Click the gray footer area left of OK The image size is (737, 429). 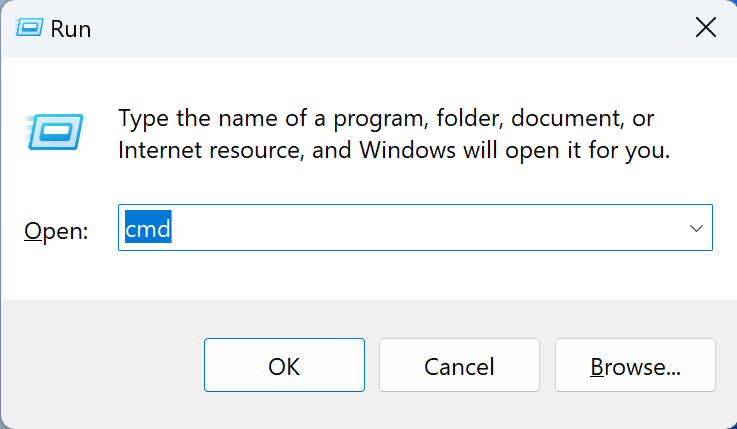click(100, 366)
